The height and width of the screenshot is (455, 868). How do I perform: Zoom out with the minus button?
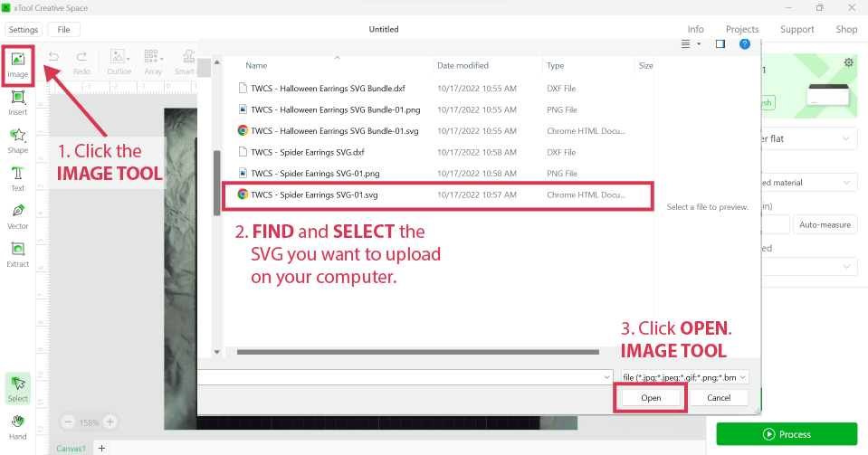click(68, 422)
